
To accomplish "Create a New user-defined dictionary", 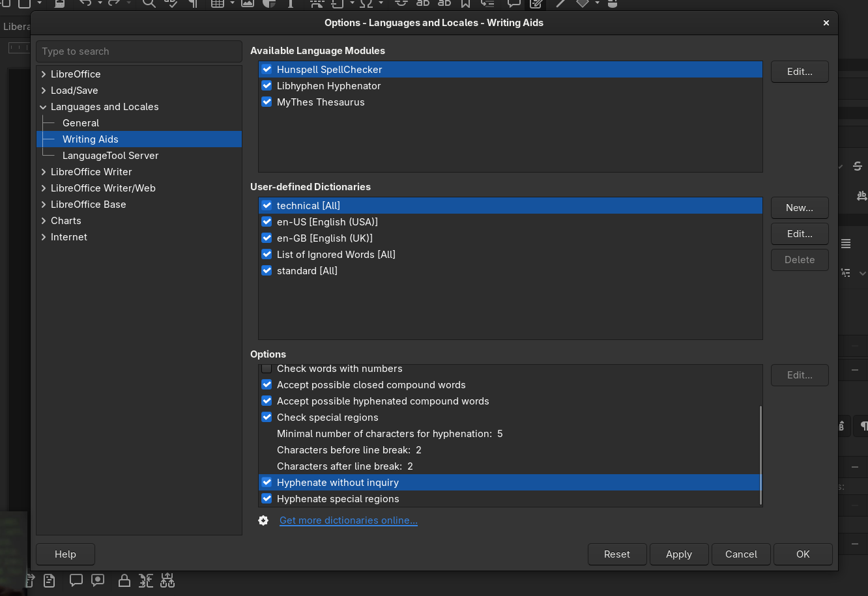I will pyautogui.click(x=800, y=208).
